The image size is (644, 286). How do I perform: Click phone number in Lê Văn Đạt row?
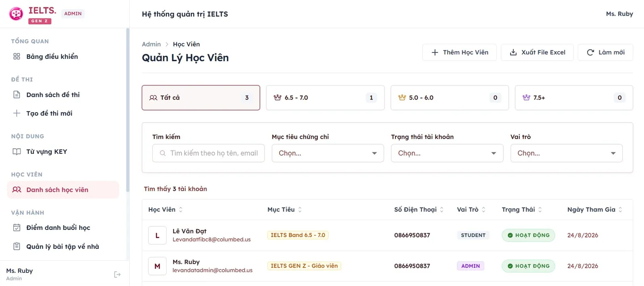(412, 235)
